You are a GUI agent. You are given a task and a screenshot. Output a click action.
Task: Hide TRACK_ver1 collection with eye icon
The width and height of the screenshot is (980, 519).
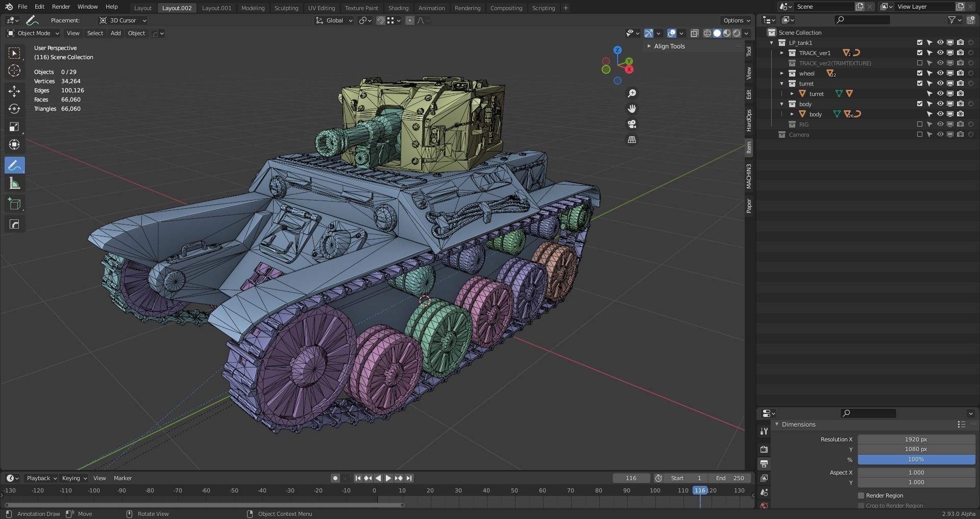(940, 53)
